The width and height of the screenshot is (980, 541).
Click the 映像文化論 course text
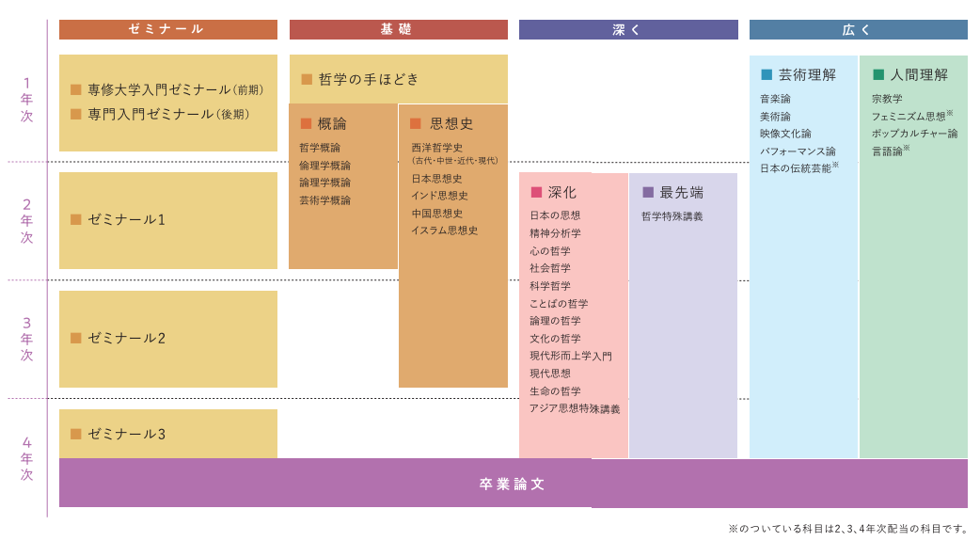785,134
